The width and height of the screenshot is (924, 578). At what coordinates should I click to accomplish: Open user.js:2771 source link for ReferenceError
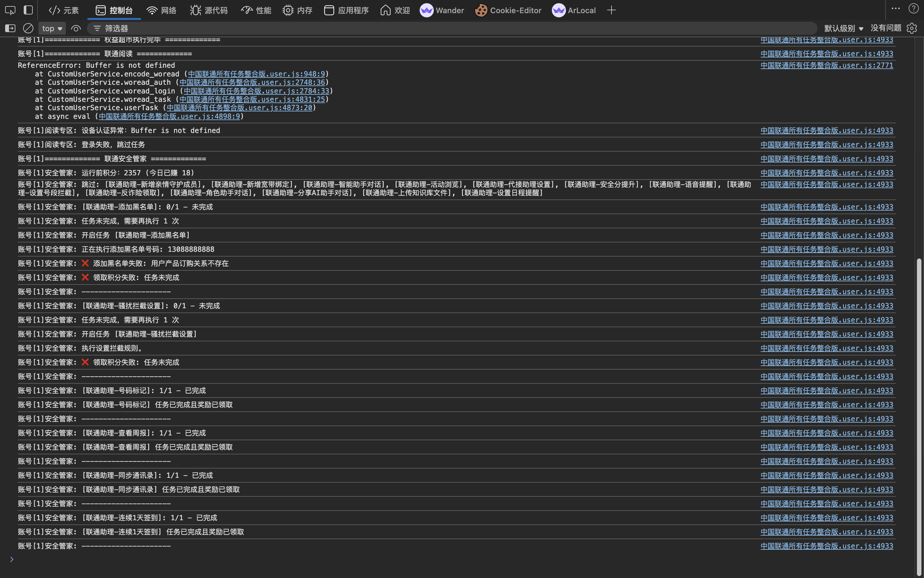[x=827, y=66]
